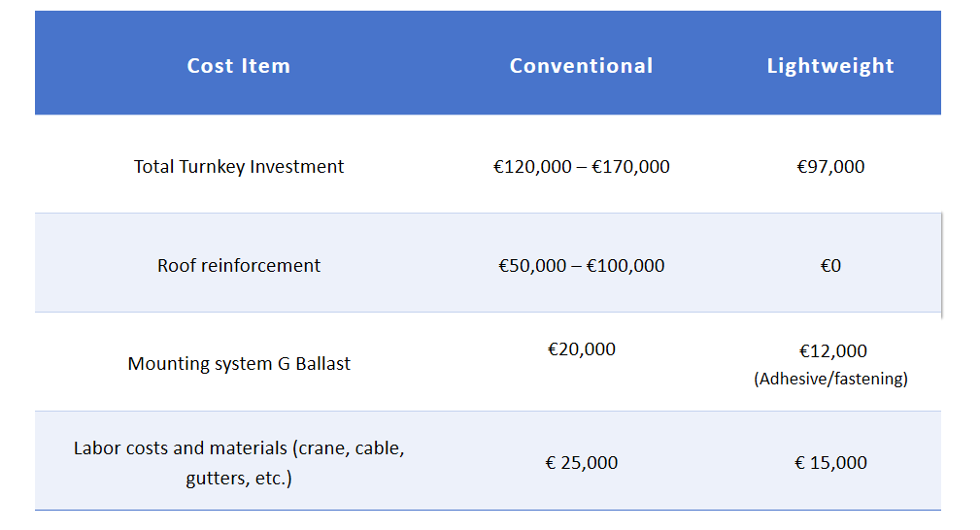Select the word Ballast in mounting row
980x530 pixels.
coord(322,363)
